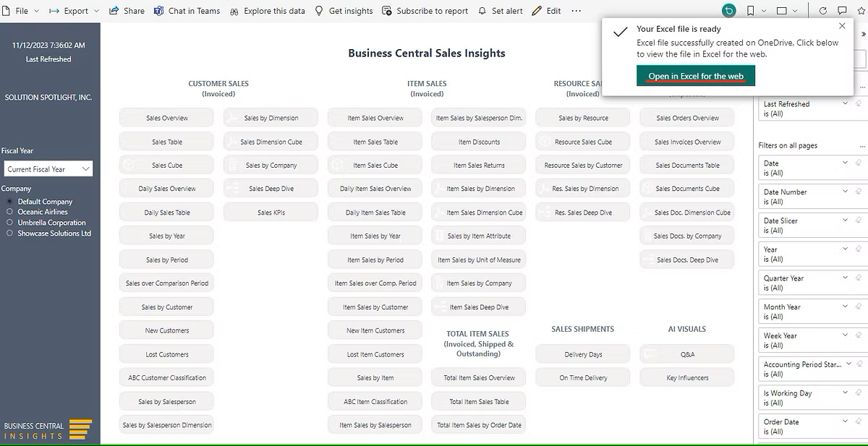Open Daily Sales Overview page
The image size is (868, 446).
167,189
